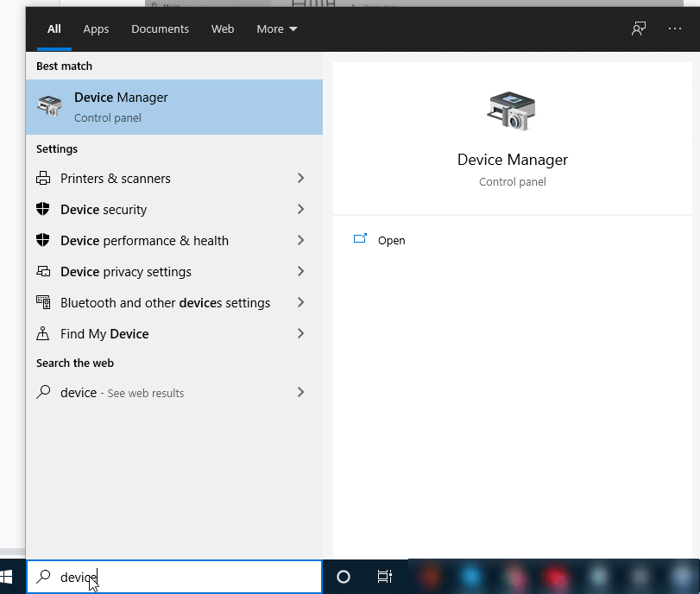Click the search magnifier icon in the search box
The image size is (700, 594).
pyautogui.click(x=42, y=576)
